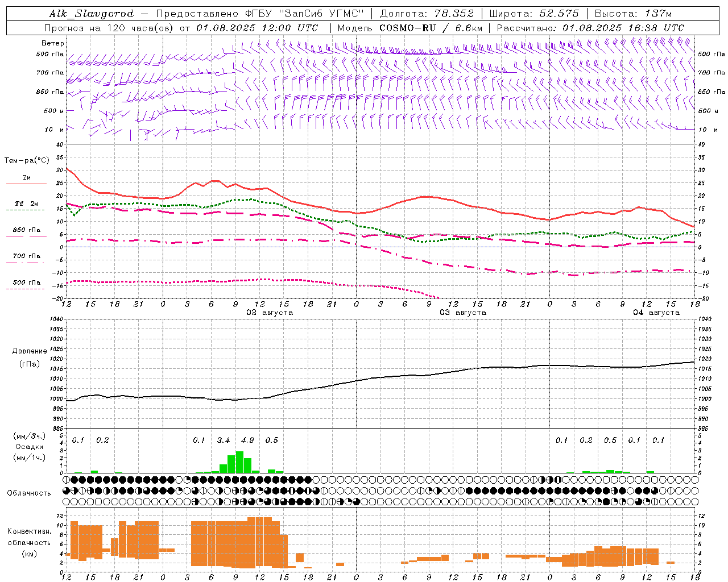
Task: Click the 4.9 three-hour precipitation value
Action: [247, 440]
